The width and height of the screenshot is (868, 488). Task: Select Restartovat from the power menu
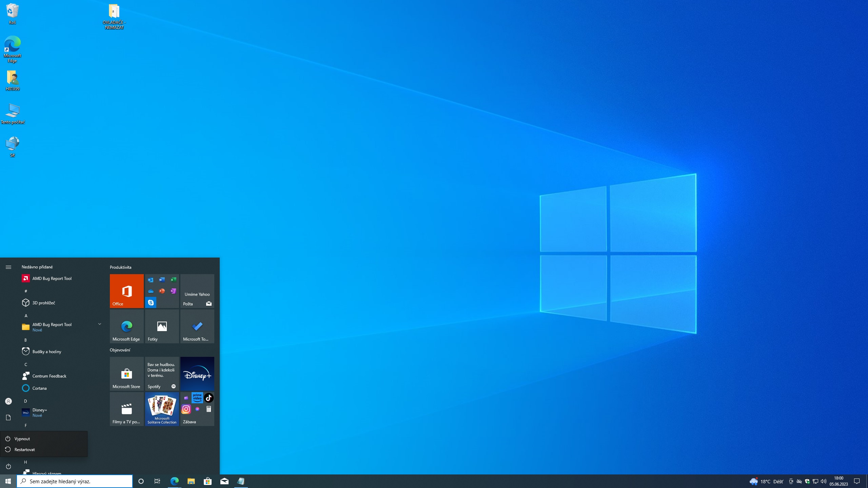(24, 449)
